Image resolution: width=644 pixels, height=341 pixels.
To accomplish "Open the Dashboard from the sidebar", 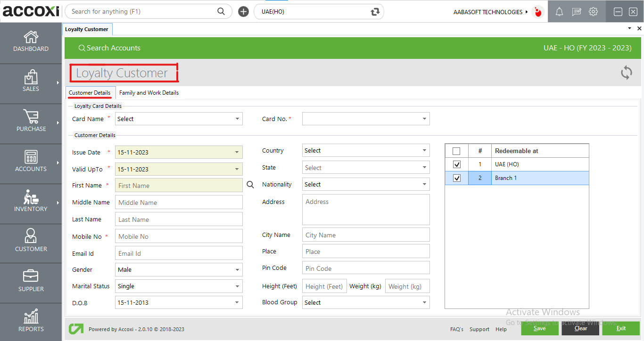I will 31,42.
